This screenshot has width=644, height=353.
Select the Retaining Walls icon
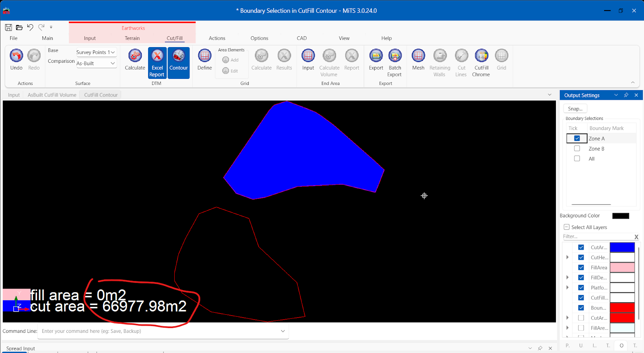(440, 56)
